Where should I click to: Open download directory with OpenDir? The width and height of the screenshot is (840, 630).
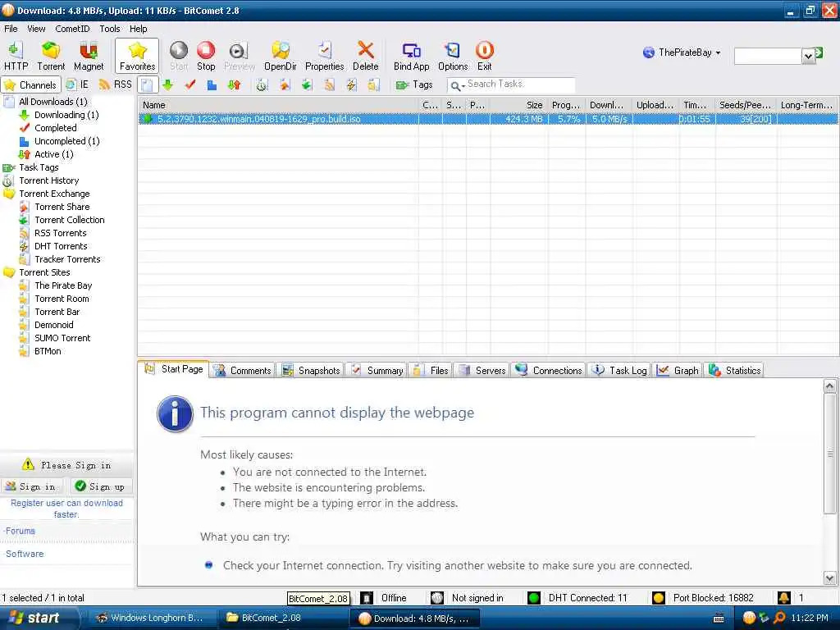point(281,56)
